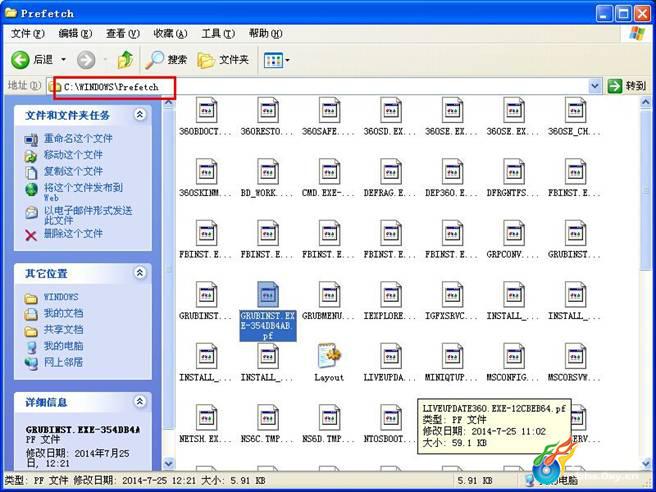Select the DFRGNTFS file icon
Image resolution: width=656 pixels, height=492 pixels.
click(513, 172)
